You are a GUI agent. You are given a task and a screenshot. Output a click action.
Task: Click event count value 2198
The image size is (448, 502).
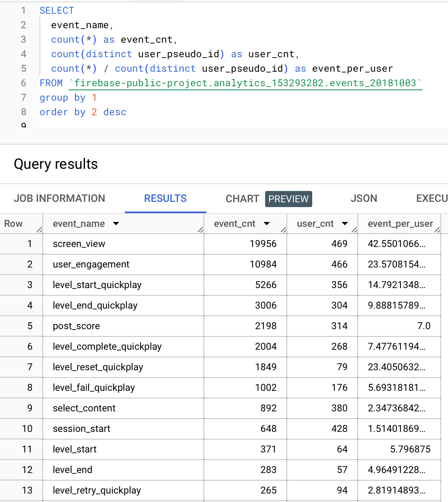[266, 326]
